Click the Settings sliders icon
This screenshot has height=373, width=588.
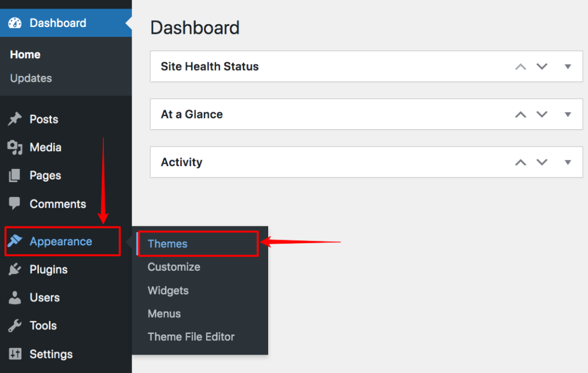coord(15,353)
